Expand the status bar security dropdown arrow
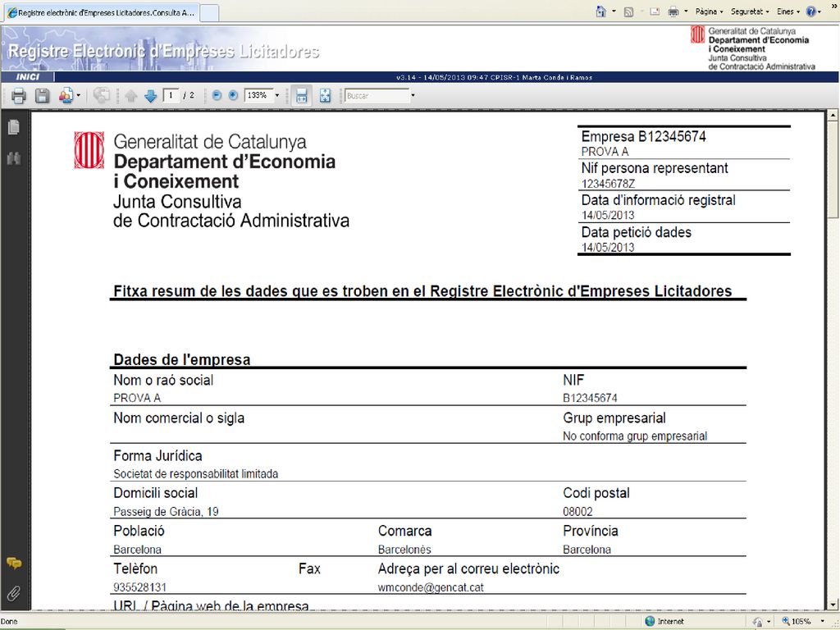840x630 pixels. pos(769,622)
